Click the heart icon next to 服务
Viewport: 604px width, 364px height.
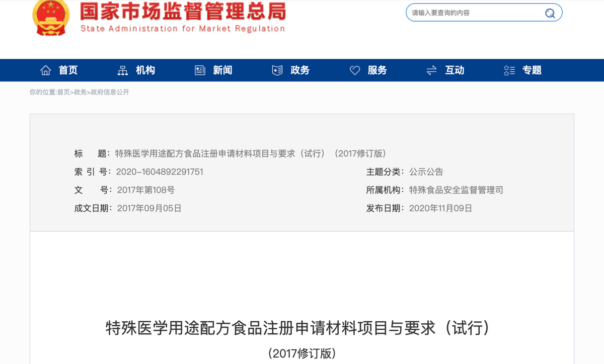(x=355, y=70)
